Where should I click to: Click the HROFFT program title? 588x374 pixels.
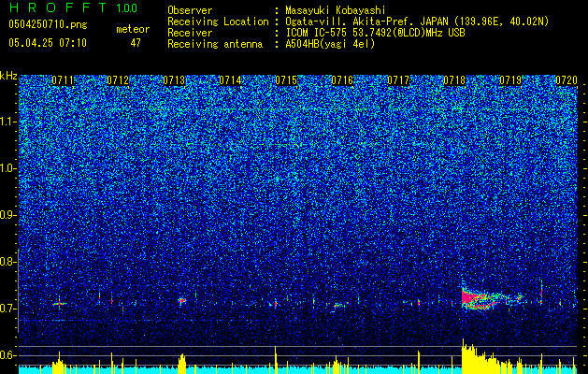[60, 7]
